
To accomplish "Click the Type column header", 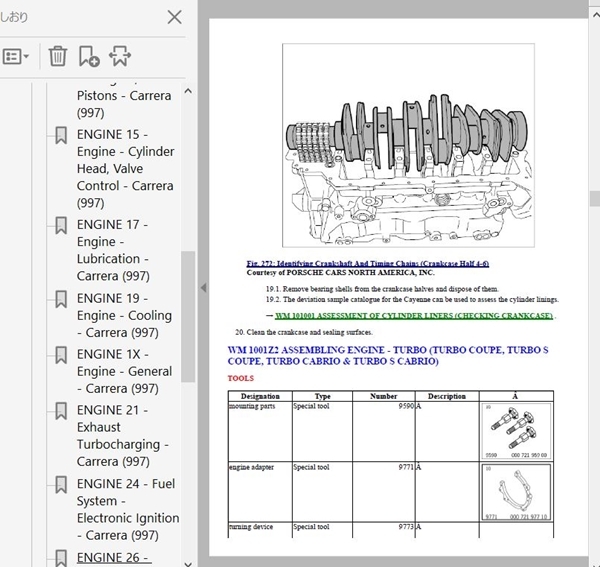I will (322, 396).
